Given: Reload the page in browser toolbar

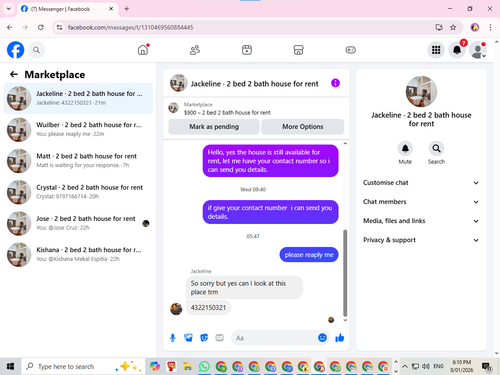Looking at the screenshot, I should click(41, 27).
